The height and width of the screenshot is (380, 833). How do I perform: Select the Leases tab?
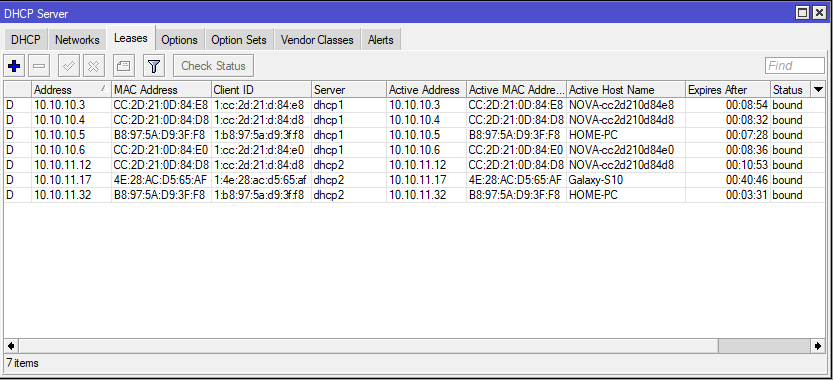click(x=131, y=39)
